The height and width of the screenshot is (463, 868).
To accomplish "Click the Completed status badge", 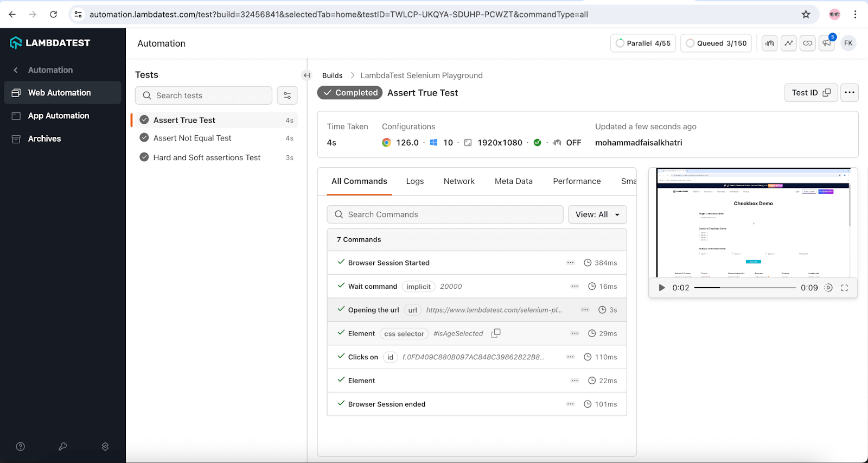I will pyautogui.click(x=350, y=93).
